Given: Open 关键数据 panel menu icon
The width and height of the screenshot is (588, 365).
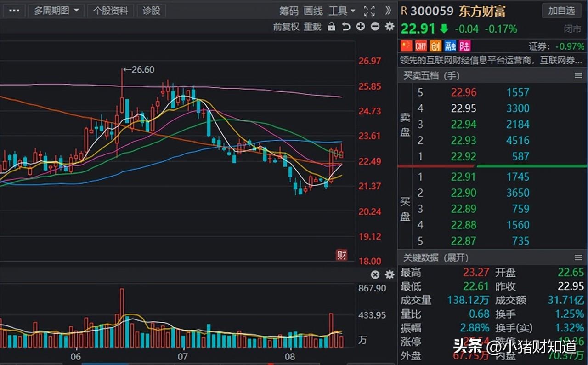Looking at the screenshot, I should [x=578, y=257].
